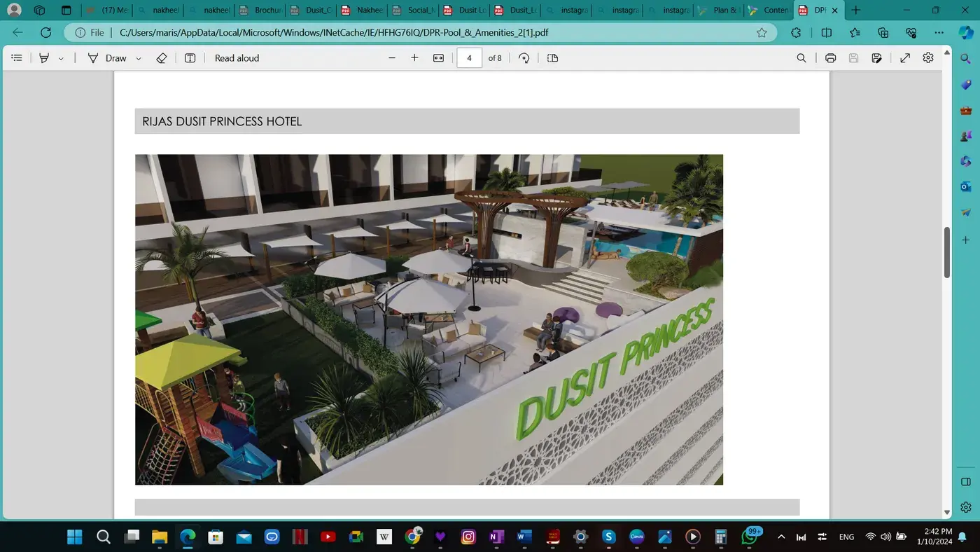
Task: Enter PDF full screen mode
Action: tap(905, 58)
